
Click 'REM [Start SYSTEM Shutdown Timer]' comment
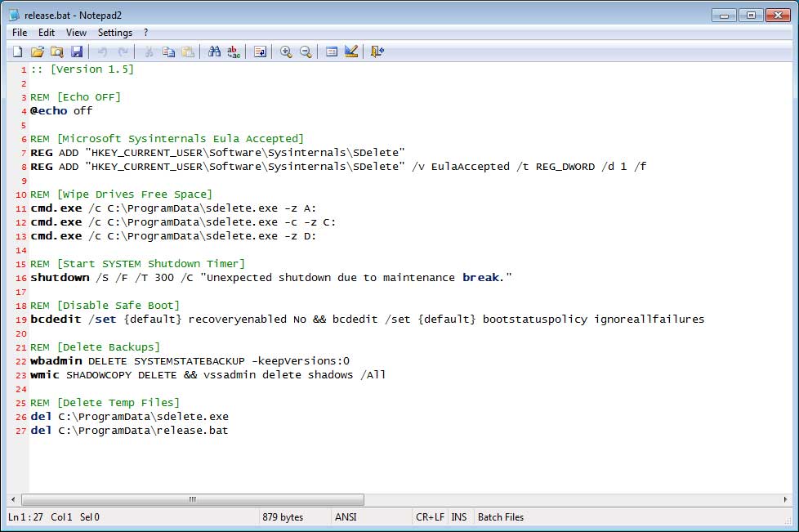click(137, 263)
